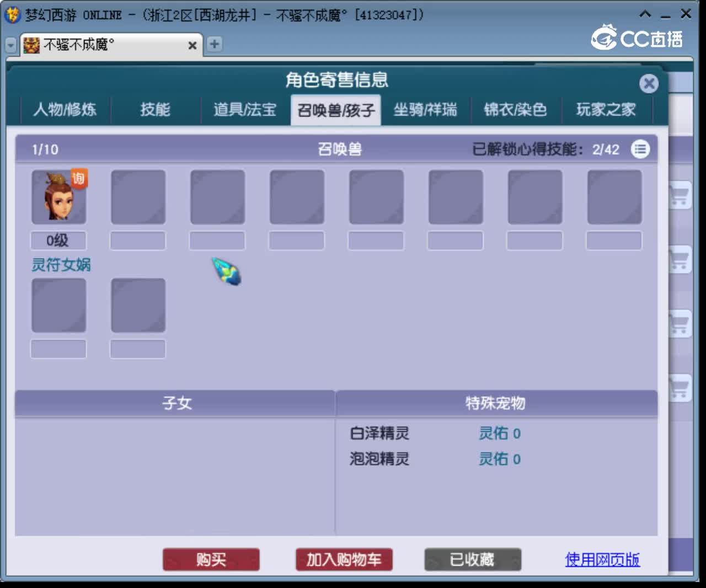Switch to the 道具/法宝 tab
Image resolution: width=706 pixels, height=588 pixels.
tap(245, 109)
